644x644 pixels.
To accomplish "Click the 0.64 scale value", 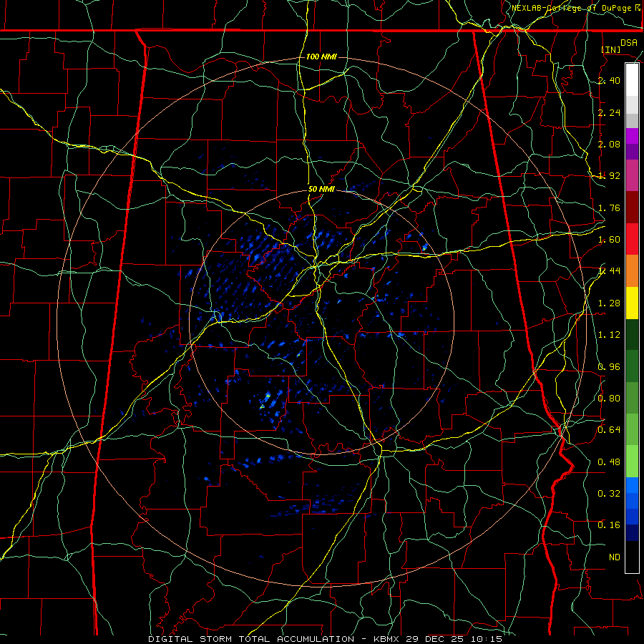I will pyautogui.click(x=609, y=430).
